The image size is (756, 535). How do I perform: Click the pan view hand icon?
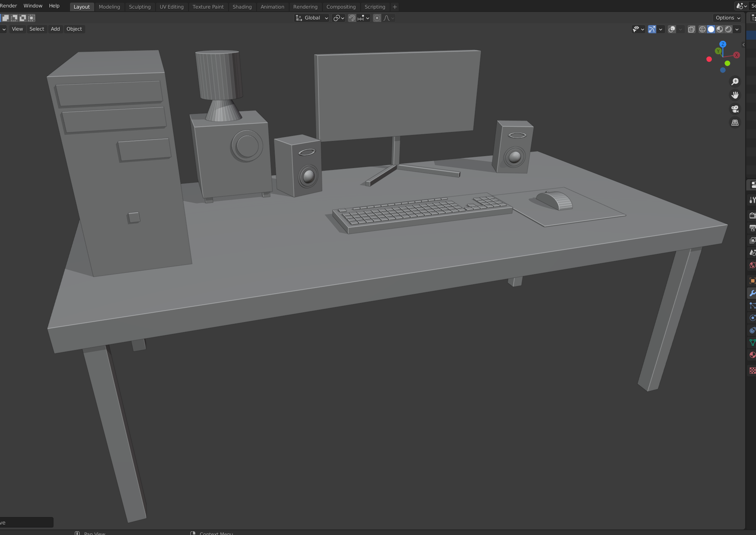pyautogui.click(x=735, y=95)
